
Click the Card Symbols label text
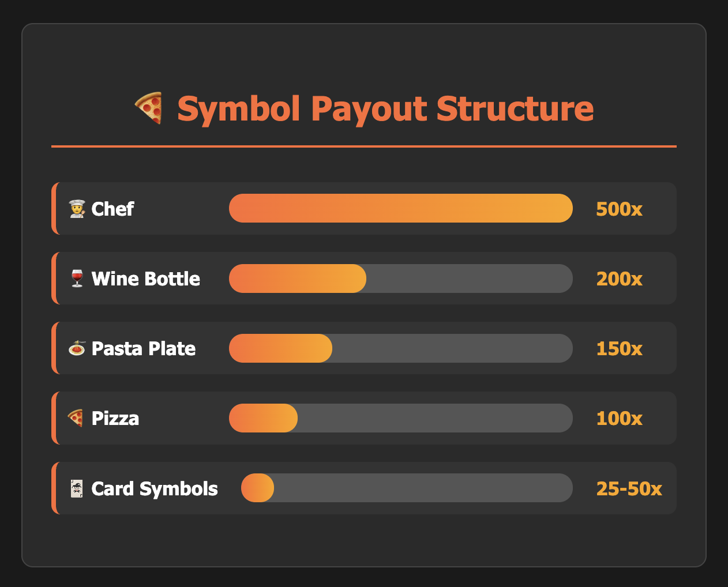(x=155, y=489)
